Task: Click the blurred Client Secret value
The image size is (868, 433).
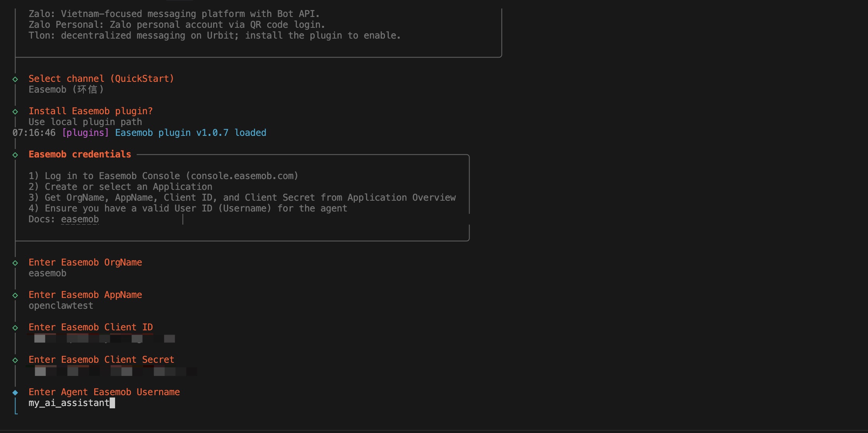Action: click(112, 371)
